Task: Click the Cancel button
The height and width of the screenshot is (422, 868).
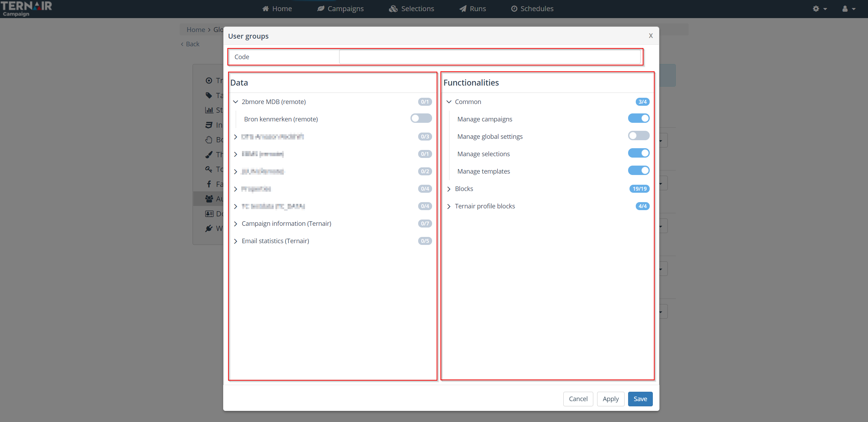Action: tap(578, 399)
